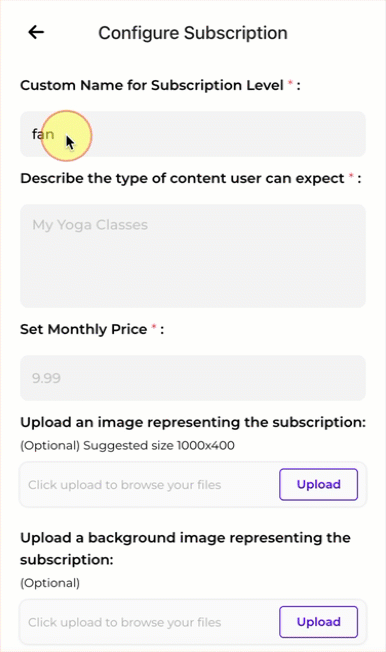
Task: Click the 'Upload a background image' label
Action: 186,548
